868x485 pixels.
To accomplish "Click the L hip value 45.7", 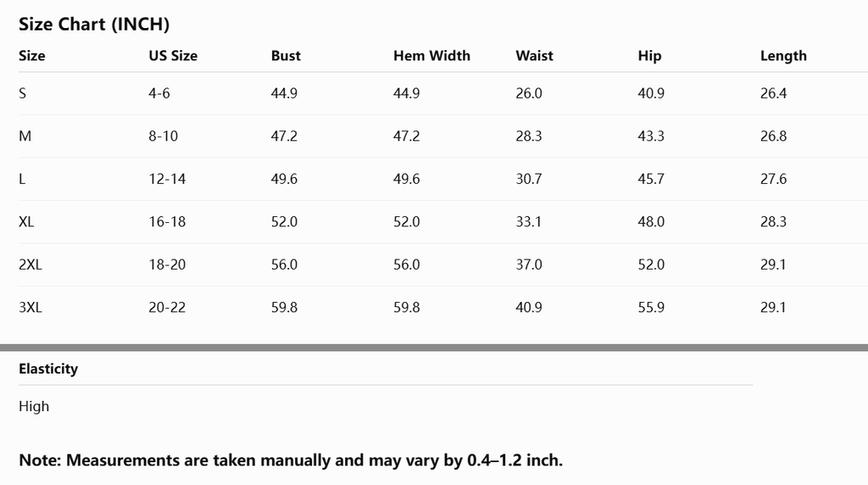I will click(x=651, y=179).
